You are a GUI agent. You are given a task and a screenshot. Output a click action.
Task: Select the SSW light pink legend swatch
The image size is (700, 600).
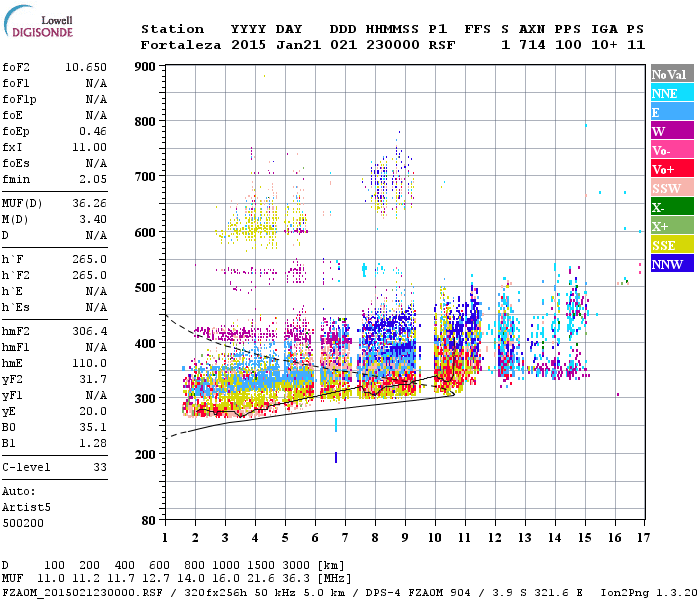672,188
